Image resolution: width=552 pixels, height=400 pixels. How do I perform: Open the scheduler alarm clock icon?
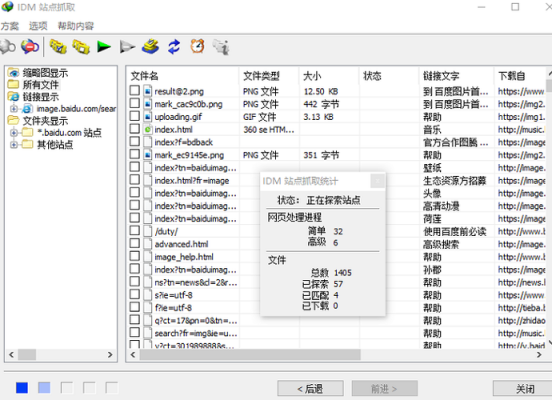tap(197, 46)
